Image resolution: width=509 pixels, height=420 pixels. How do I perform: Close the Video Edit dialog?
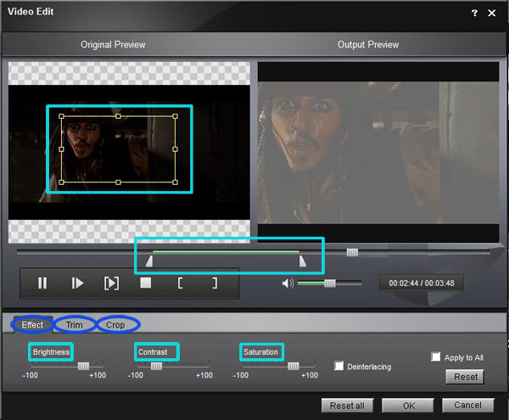(492, 13)
